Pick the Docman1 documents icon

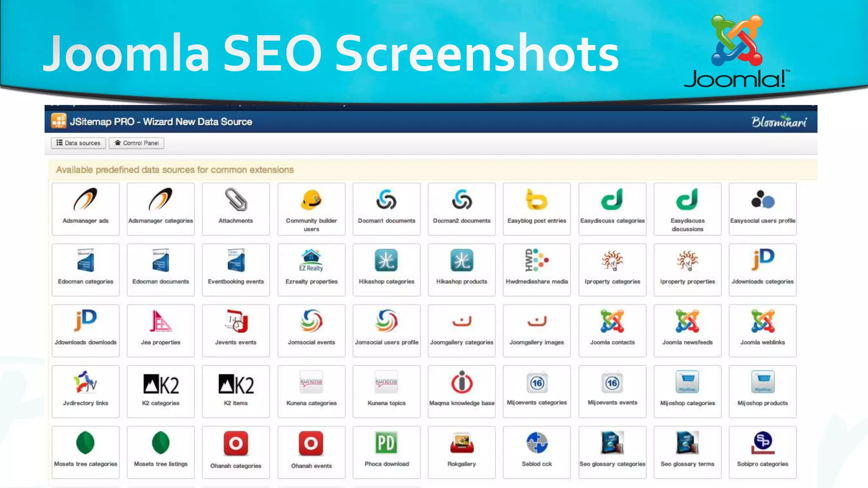[x=386, y=200]
